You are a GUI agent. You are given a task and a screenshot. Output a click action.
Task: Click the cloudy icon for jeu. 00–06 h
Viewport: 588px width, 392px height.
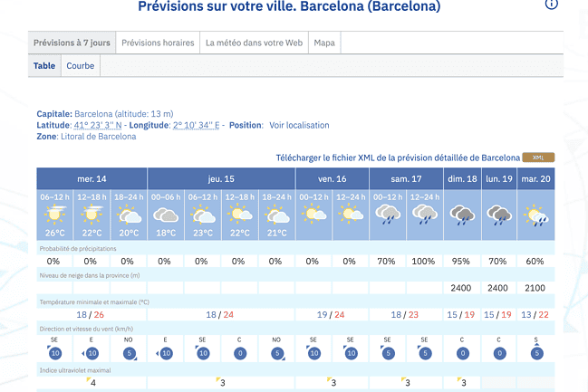[166, 215]
